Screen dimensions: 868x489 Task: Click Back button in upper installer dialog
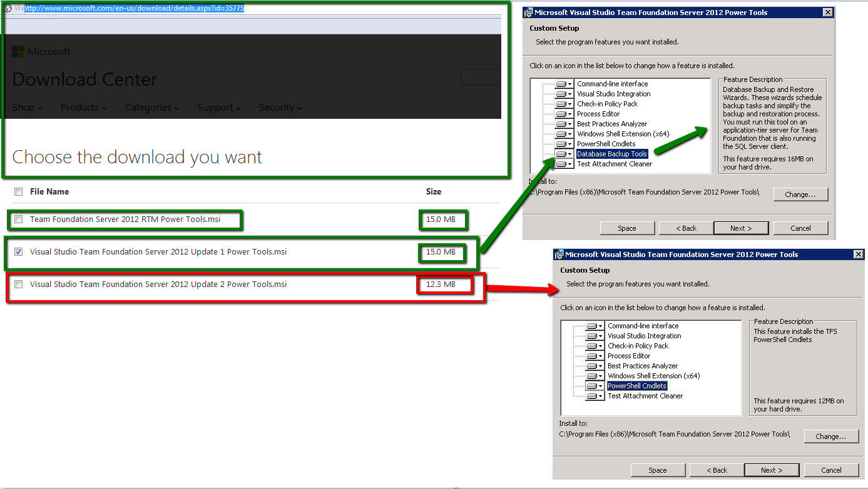click(x=686, y=228)
